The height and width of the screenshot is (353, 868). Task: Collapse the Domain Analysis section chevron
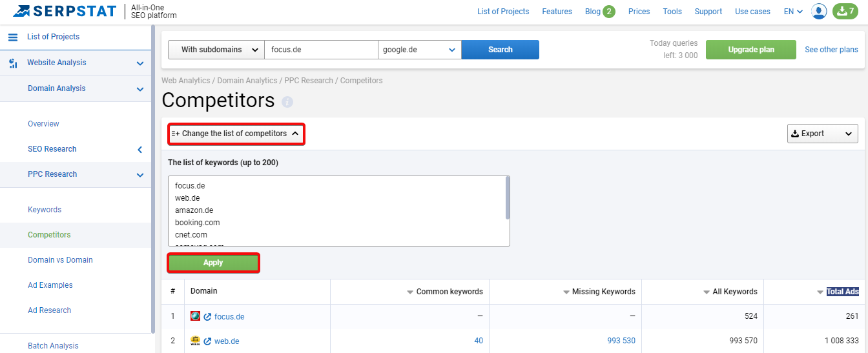(x=140, y=89)
